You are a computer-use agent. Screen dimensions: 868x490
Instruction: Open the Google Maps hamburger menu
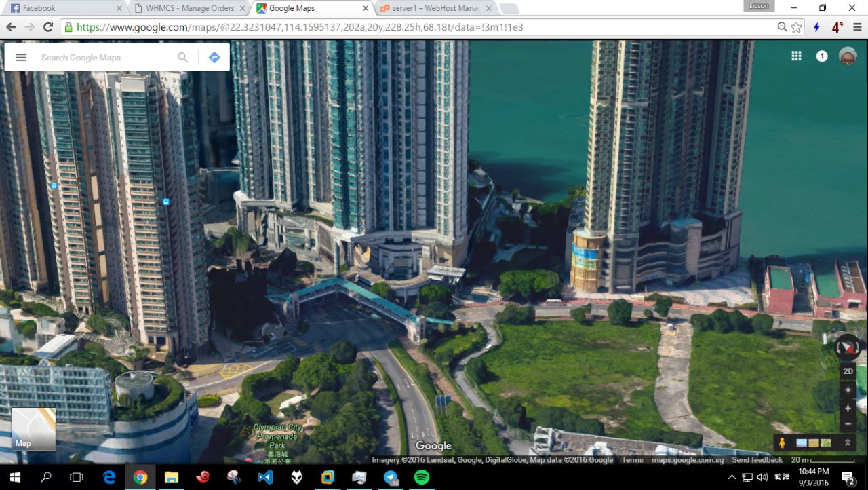click(x=21, y=58)
